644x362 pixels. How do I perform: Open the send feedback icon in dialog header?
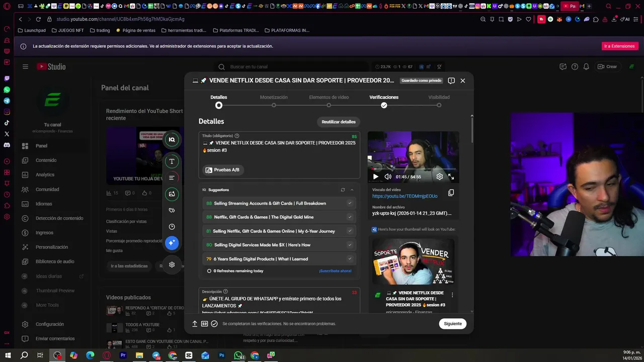(451, 80)
